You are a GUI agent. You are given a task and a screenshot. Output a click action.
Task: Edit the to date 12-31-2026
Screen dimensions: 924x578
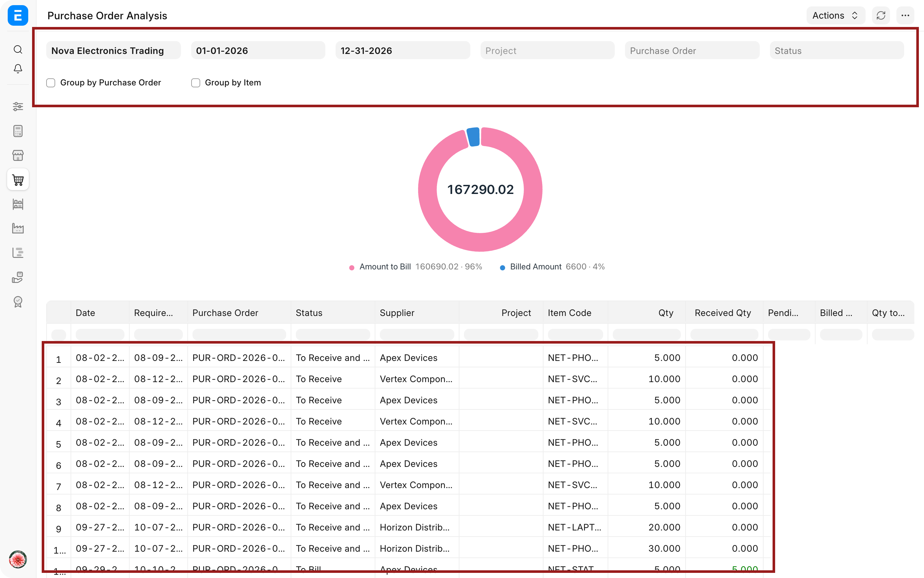402,50
